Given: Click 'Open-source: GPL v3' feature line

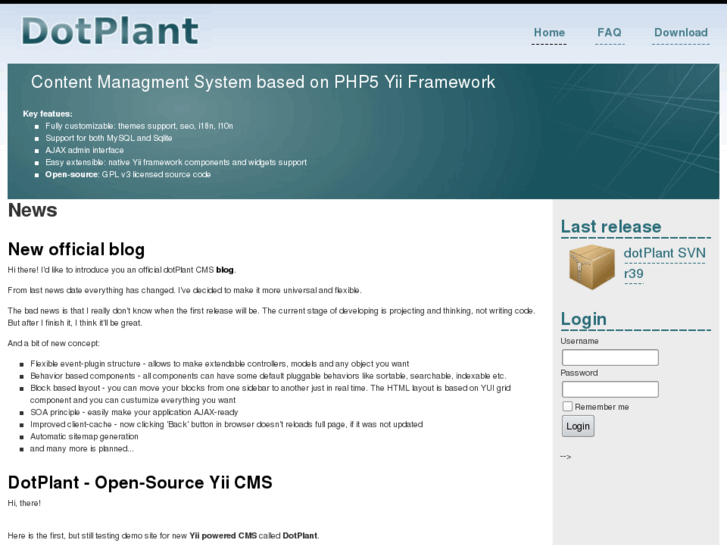Looking at the screenshot, I should click(x=128, y=174).
